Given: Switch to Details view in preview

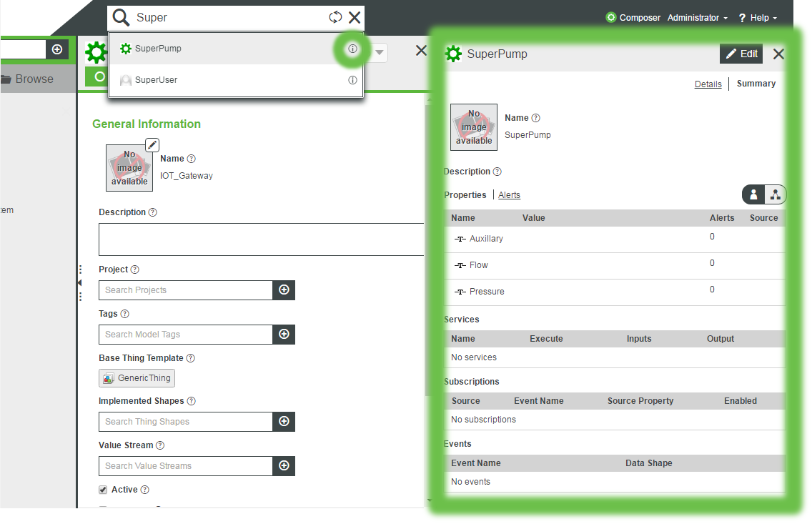Looking at the screenshot, I should [x=708, y=84].
